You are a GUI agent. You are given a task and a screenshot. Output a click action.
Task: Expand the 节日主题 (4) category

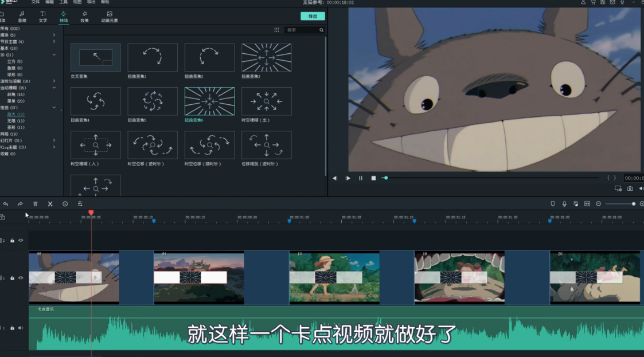54,41
